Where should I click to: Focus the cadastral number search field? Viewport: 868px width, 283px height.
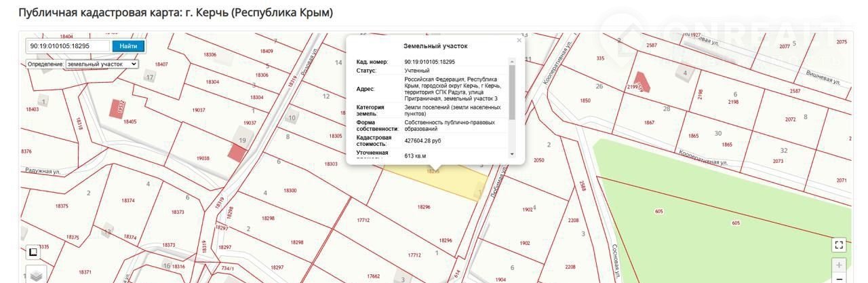(x=68, y=46)
